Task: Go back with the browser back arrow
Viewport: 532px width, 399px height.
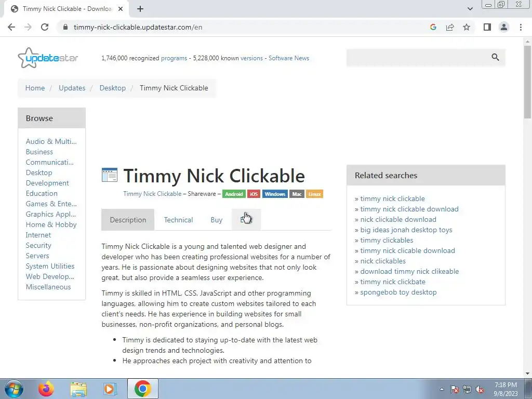Action: coord(11,27)
